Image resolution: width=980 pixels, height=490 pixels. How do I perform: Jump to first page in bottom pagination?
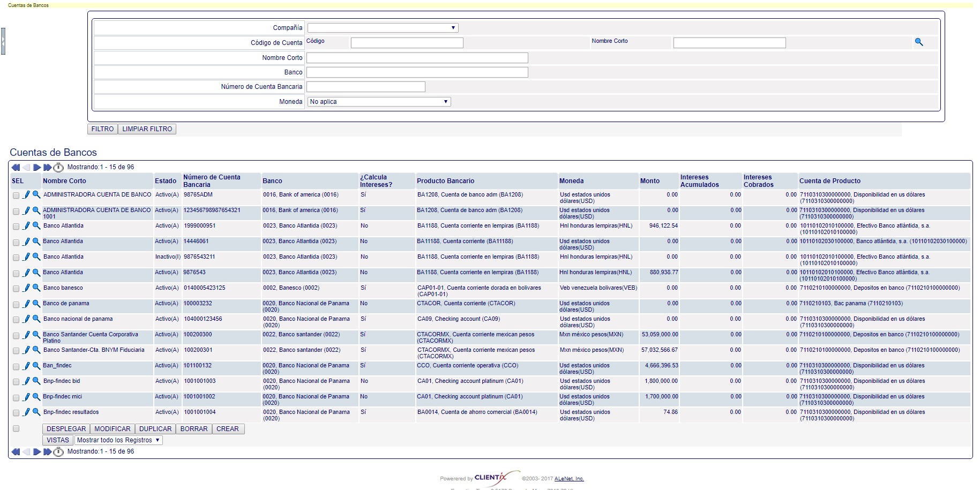(16, 452)
